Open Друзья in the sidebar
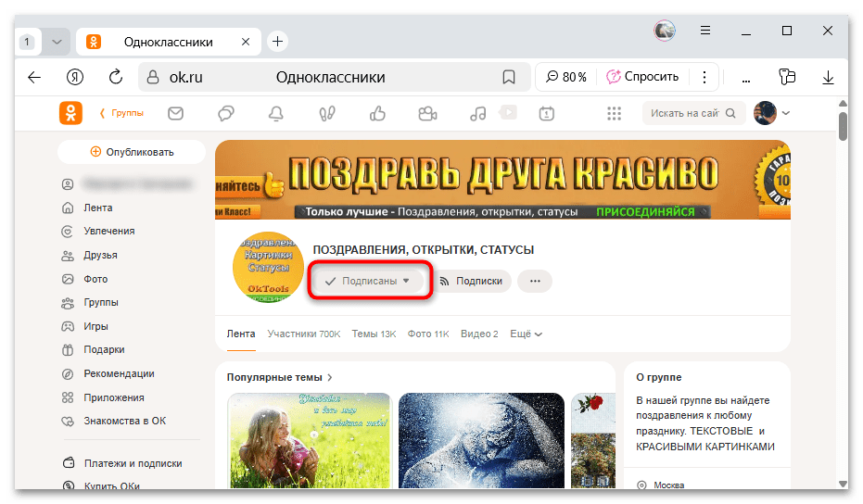Image resolution: width=863 pixels, height=504 pixels. tap(100, 256)
